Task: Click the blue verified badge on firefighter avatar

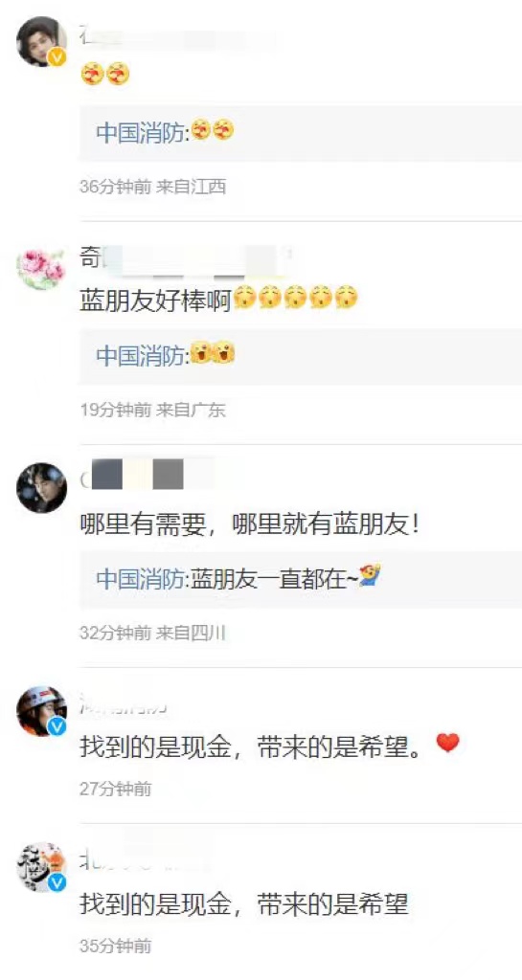Action: coord(57,727)
